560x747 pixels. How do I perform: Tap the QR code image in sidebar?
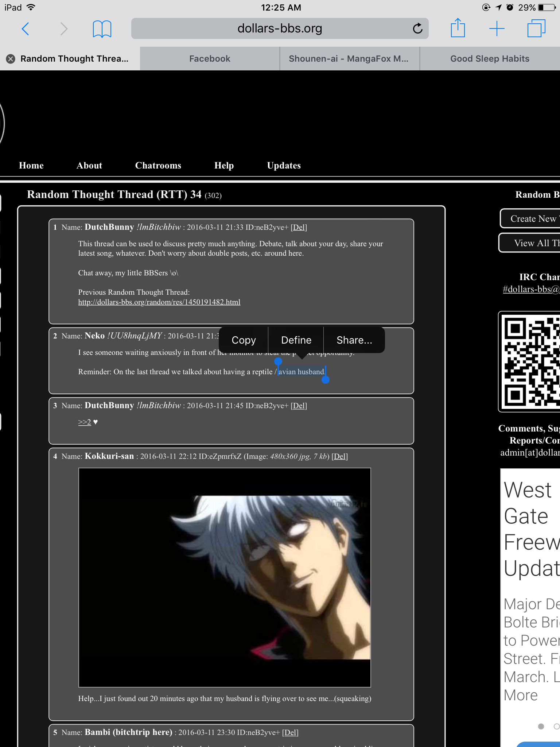tap(530, 362)
